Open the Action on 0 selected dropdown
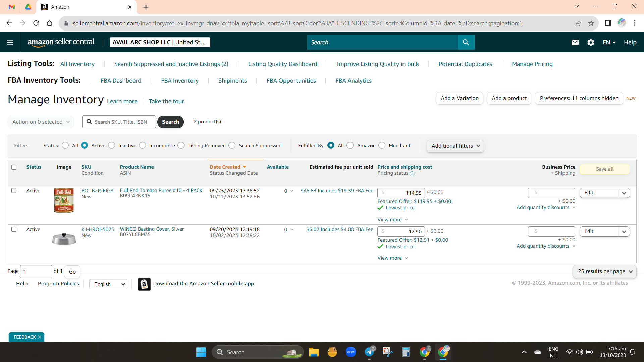The height and width of the screenshot is (362, 644). tap(41, 122)
